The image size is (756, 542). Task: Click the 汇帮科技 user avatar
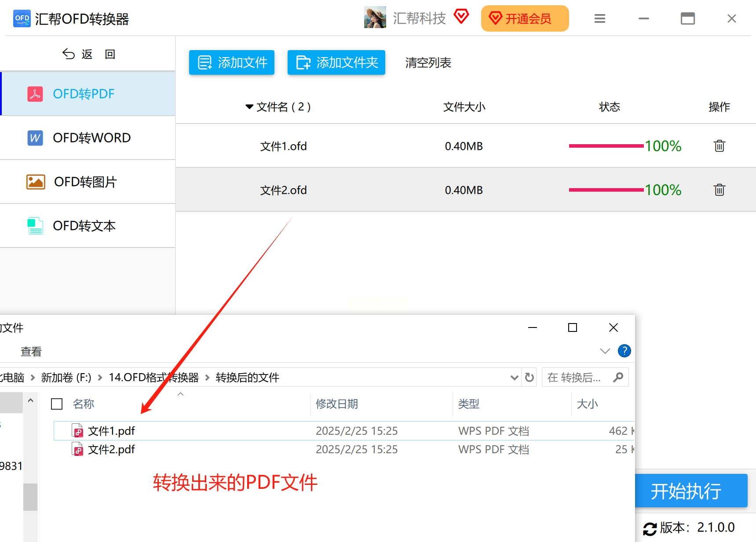tap(375, 18)
